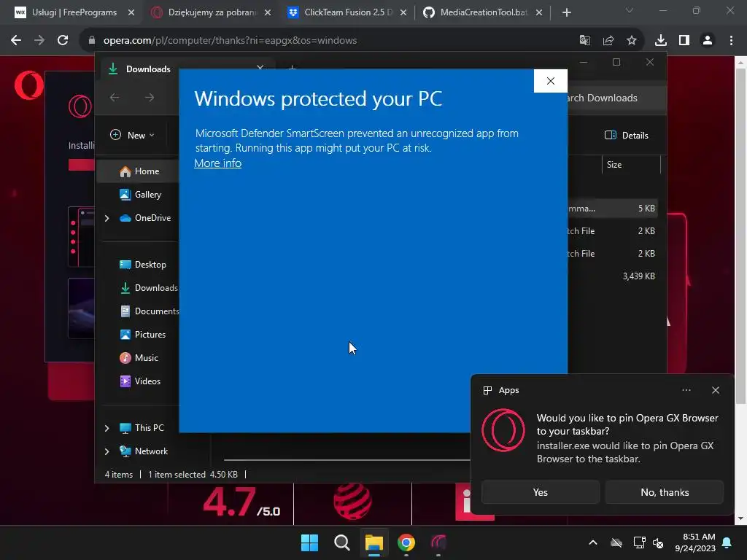Open File Explorer from taskbar
Screen dimensions: 747x560
[374, 542]
